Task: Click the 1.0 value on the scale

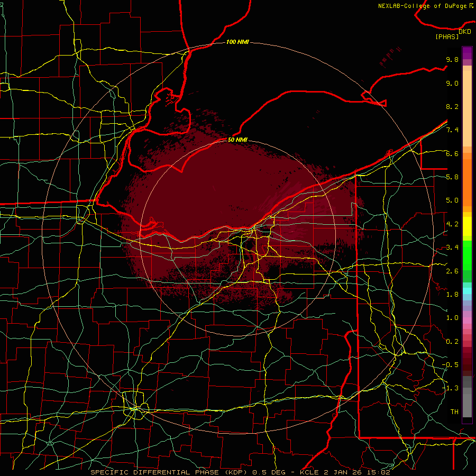Action: click(452, 318)
